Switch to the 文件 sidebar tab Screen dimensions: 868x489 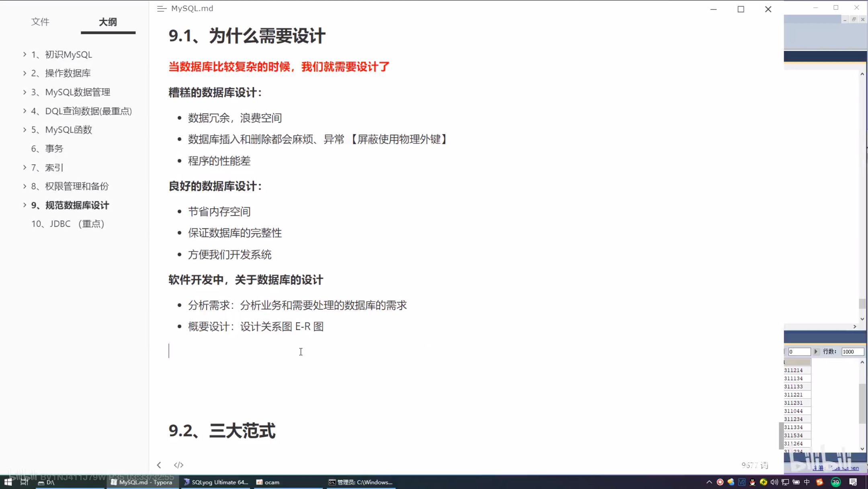[40, 22]
